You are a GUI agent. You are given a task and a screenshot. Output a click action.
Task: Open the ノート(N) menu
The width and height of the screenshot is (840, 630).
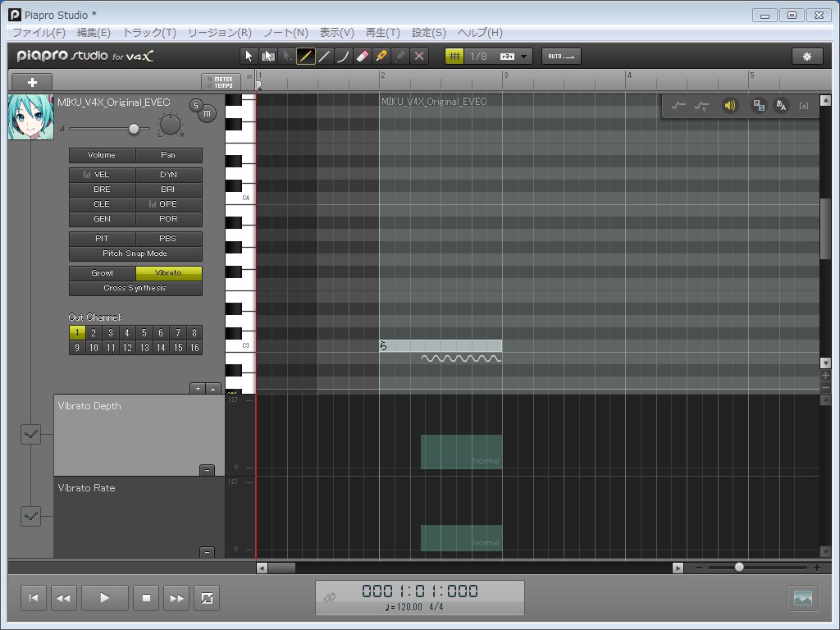tap(286, 33)
